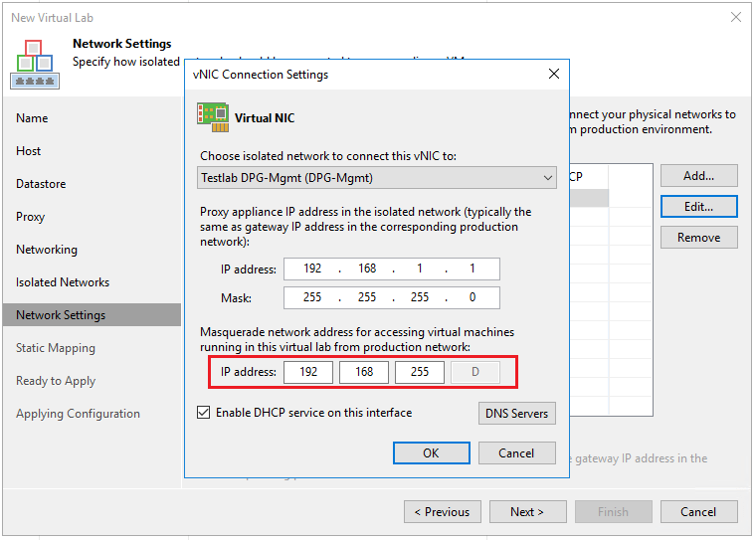Close the vNIC Connection Settings dialog
The width and height of the screenshot is (756, 540).
554,75
